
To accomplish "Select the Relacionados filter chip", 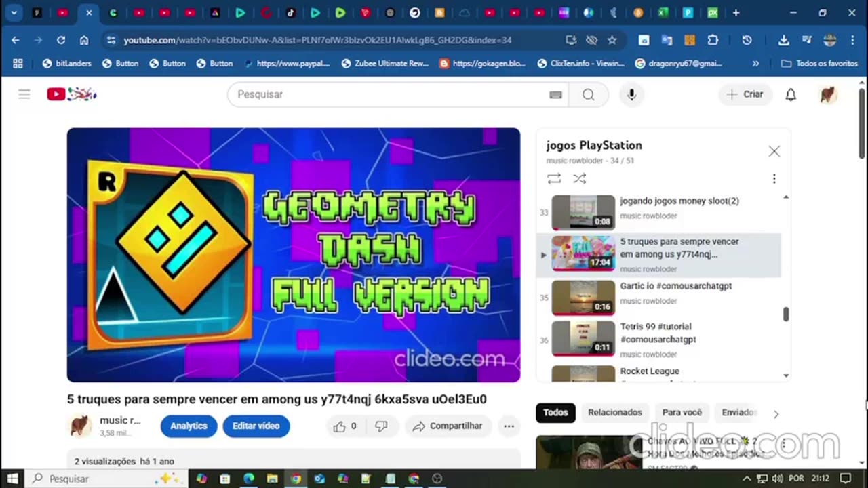I will [614, 412].
